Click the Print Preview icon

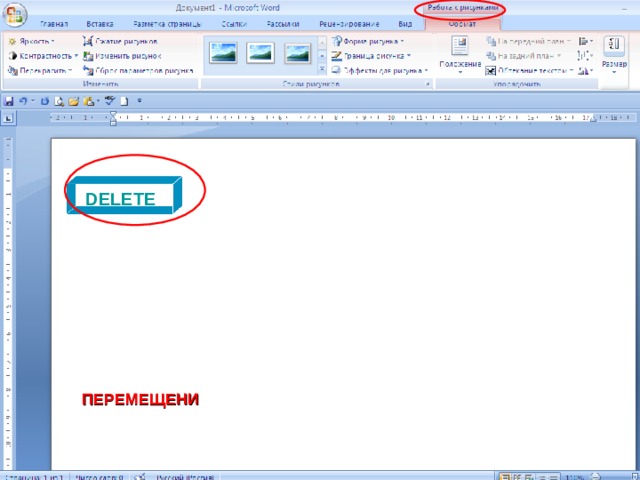pos(59,101)
